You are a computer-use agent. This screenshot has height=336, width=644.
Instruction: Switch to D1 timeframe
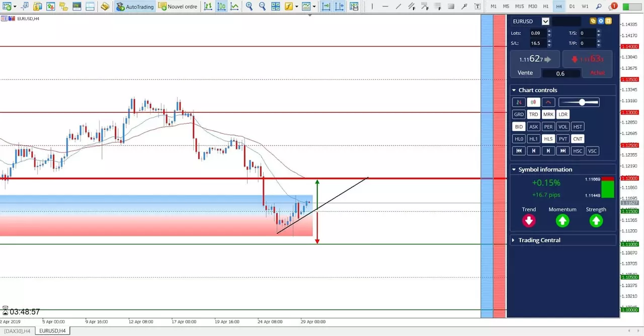pyautogui.click(x=572, y=7)
